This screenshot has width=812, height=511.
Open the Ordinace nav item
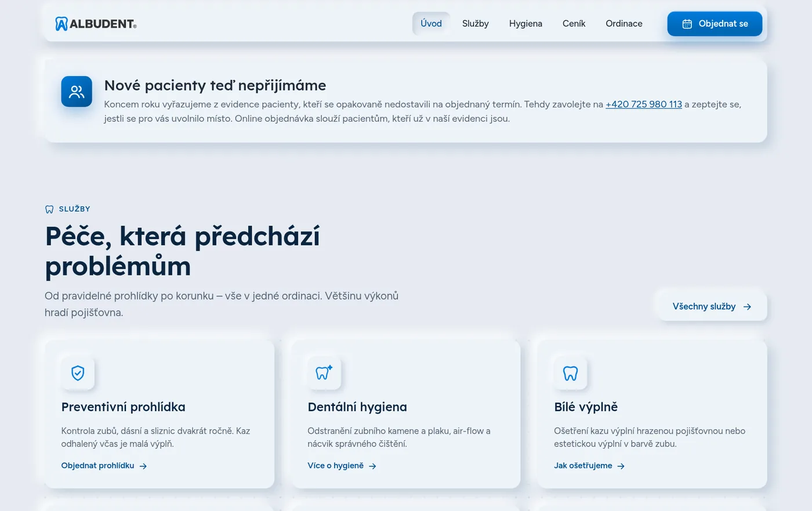(x=624, y=24)
